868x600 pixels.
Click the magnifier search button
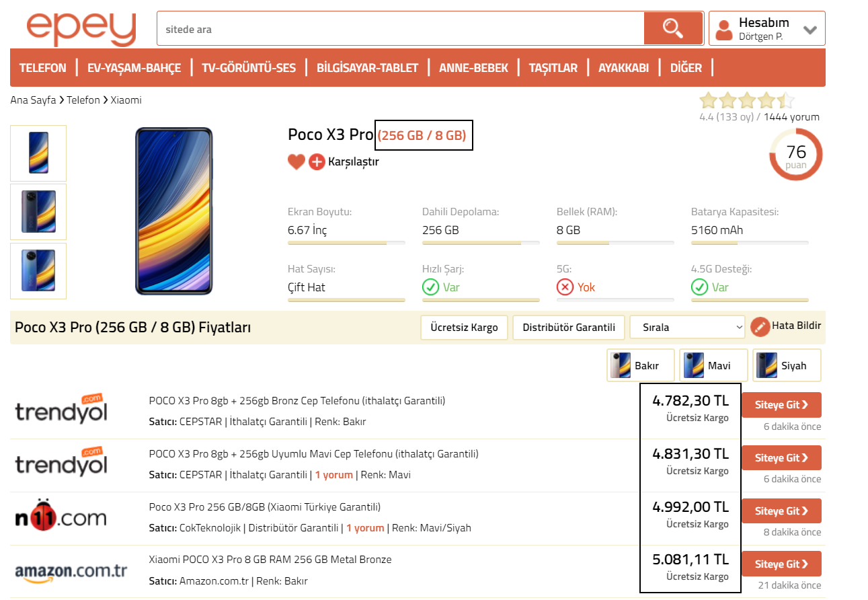(x=673, y=28)
